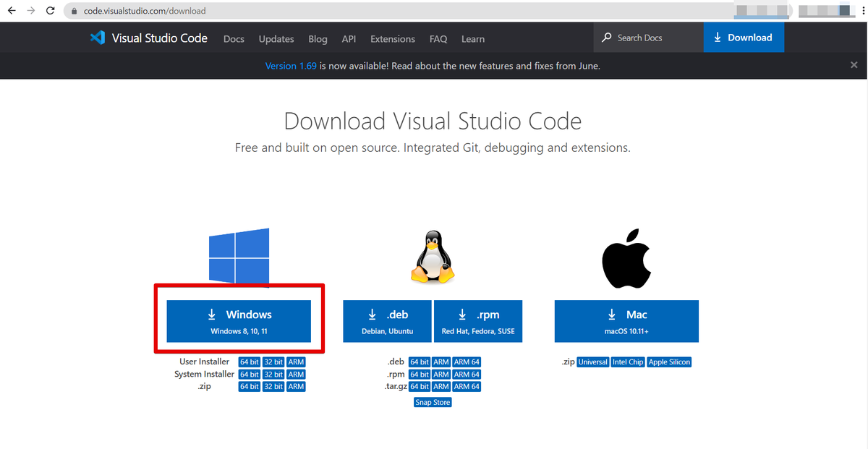Open the Docs menu item
The height and width of the screenshot is (449, 868).
tap(234, 39)
